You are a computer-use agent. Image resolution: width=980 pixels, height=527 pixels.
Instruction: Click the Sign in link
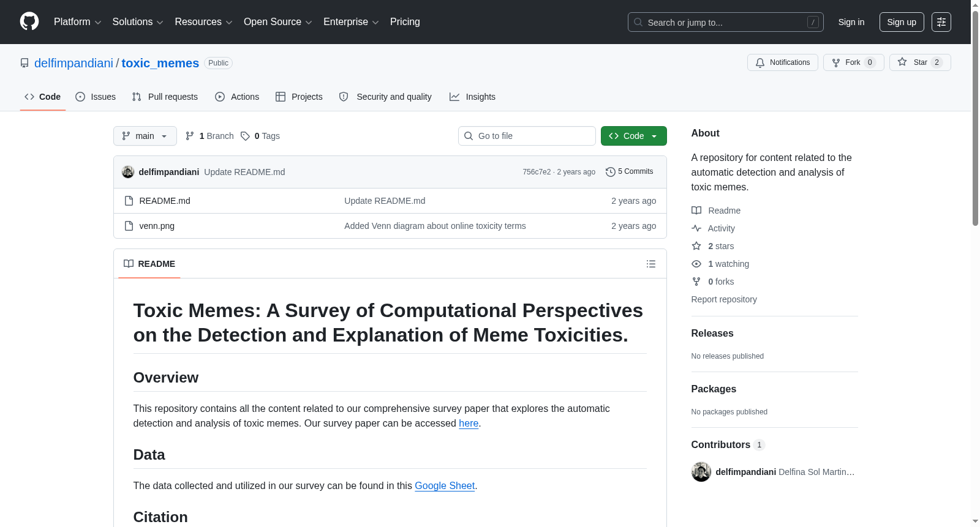coord(851,22)
